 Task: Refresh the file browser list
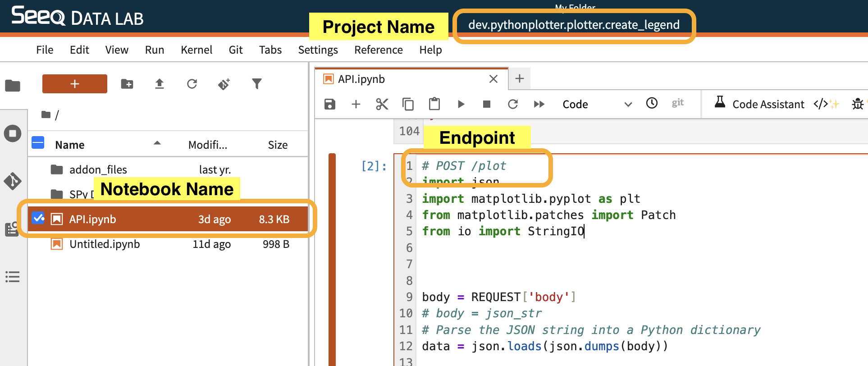(192, 84)
